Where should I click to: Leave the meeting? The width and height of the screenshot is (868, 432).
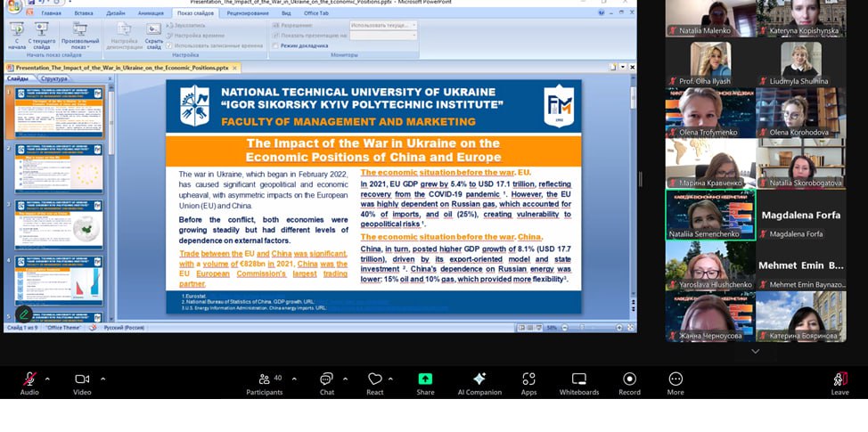[x=839, y=383]
